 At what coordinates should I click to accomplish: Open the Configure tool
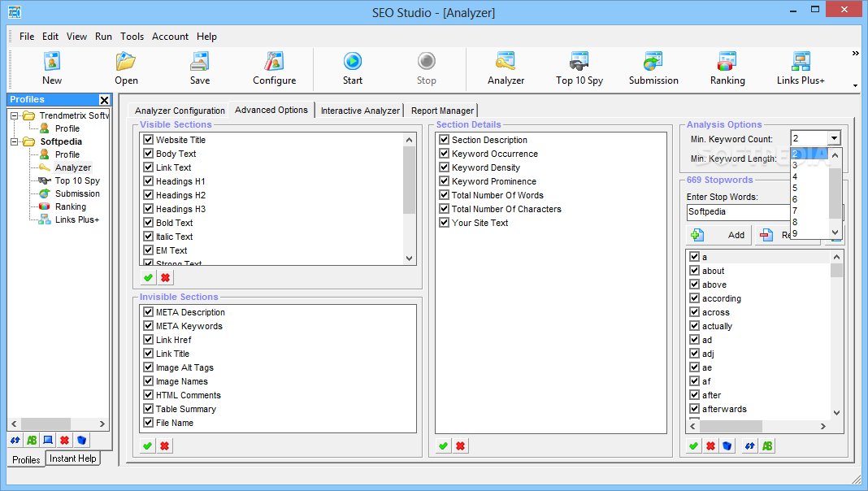274,68
